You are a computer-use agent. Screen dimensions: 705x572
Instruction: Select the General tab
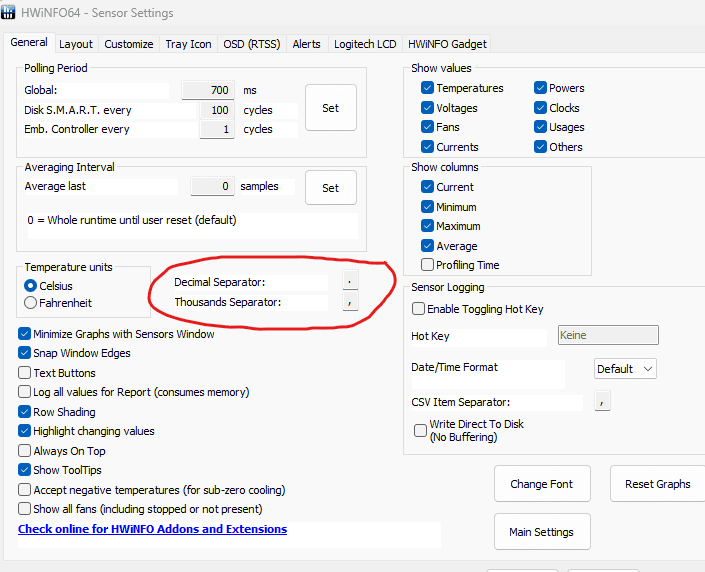point(29,42)
